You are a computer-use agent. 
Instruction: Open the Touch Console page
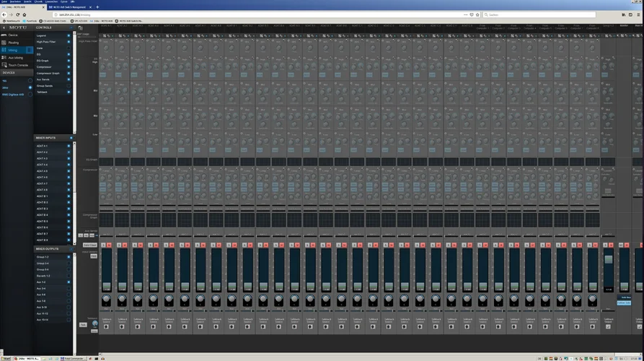click(x=17, y=65)
